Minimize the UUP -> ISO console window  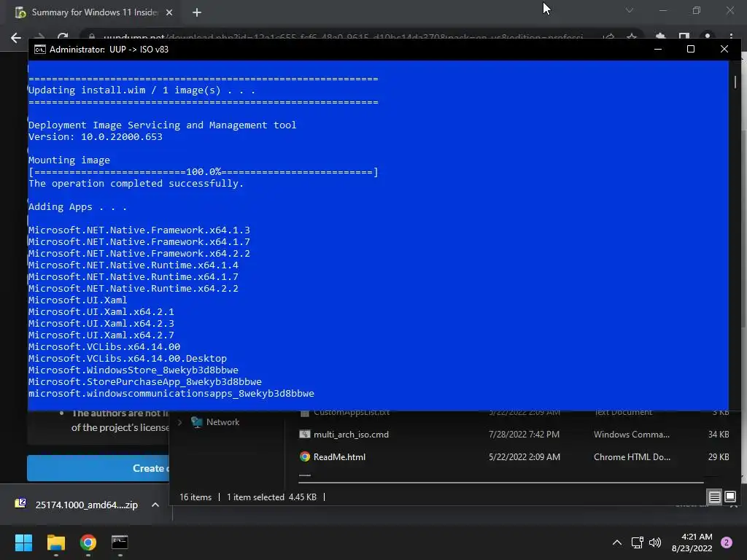tap(658, 49)
